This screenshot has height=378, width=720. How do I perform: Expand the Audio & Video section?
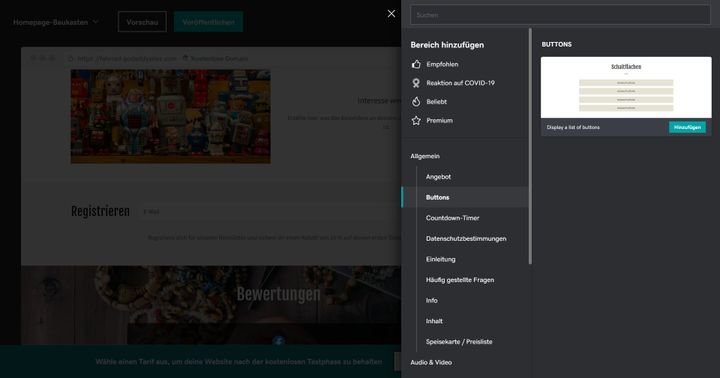point(431,362)
